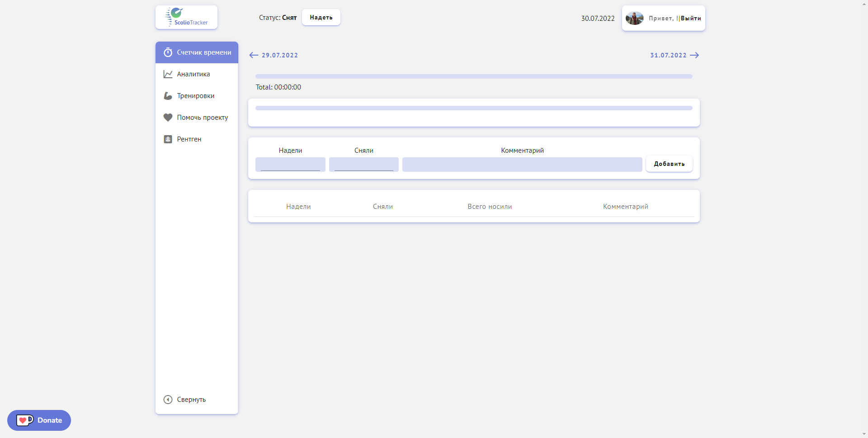The height and width of the screenshot is (438, 868).
Task: Click the stopwatch icon for Счетчик времени
Action: [168, 52]
